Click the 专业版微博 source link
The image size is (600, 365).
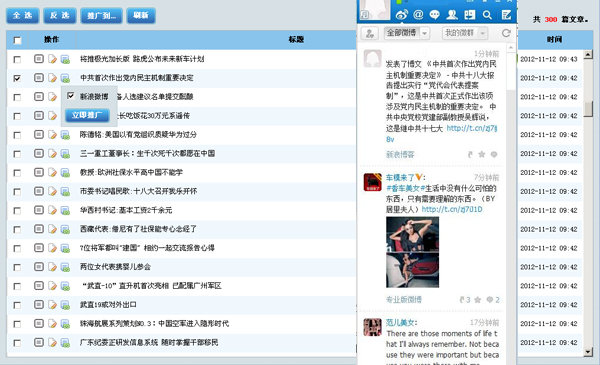[403, 300]
